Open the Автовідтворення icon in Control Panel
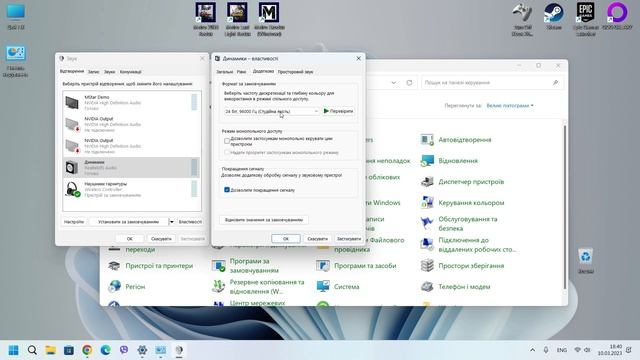Viewport: 640px width, 360px height. click(x=427, y=140)
